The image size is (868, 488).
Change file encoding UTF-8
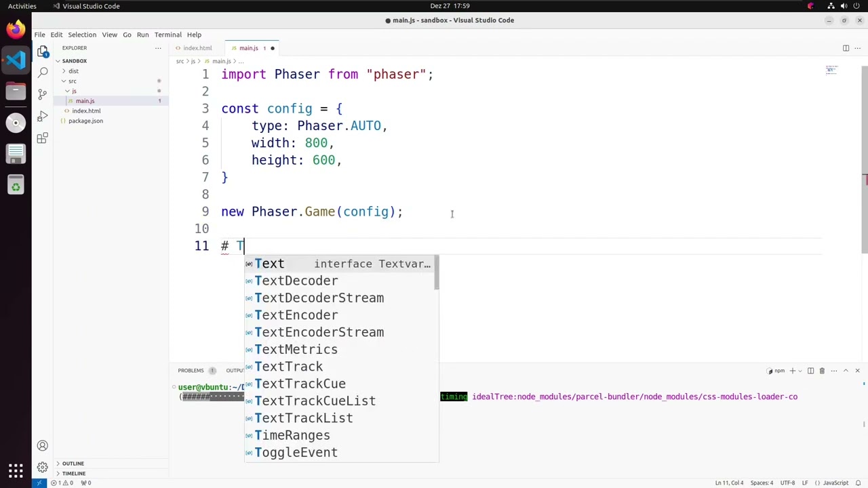(787, 483)
